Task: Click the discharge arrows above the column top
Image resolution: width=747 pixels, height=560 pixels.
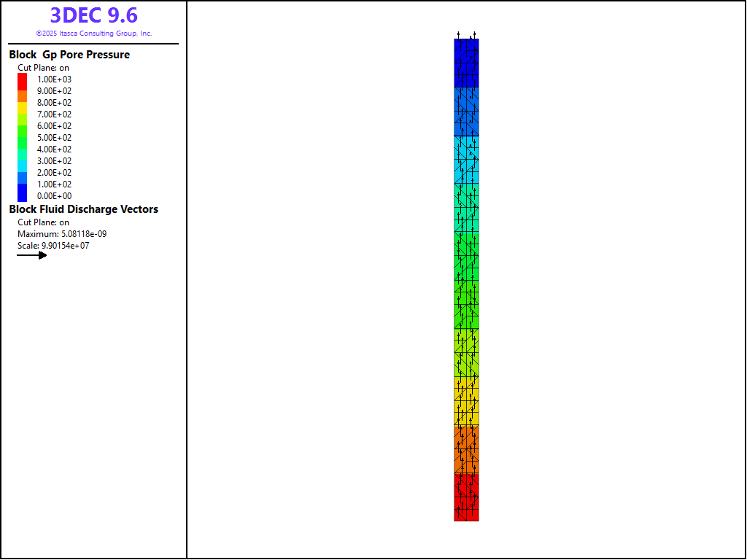Action: 466,34
